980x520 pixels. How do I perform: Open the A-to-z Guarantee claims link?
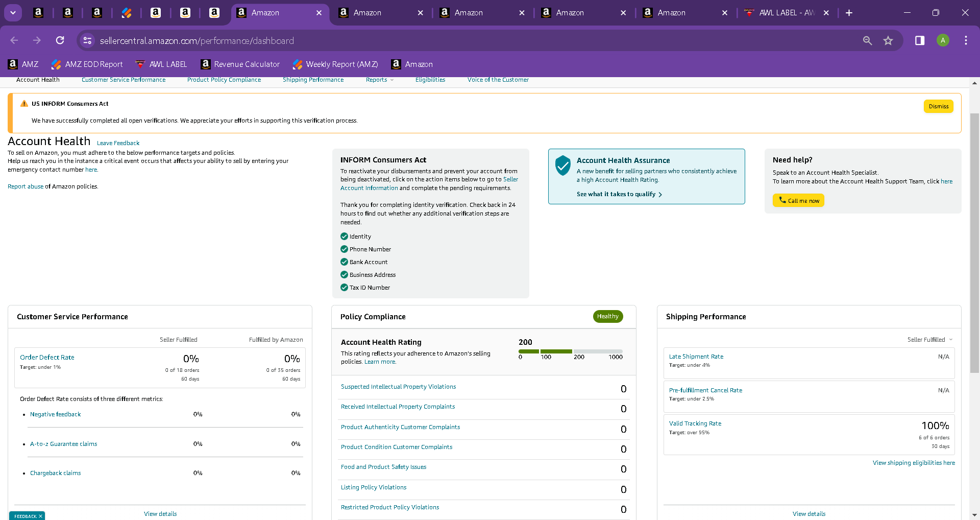[x=63, y=444]
